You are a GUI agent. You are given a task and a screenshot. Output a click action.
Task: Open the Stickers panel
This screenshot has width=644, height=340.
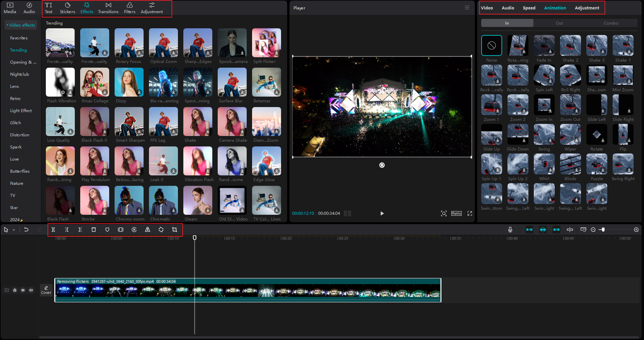point(67,8)
